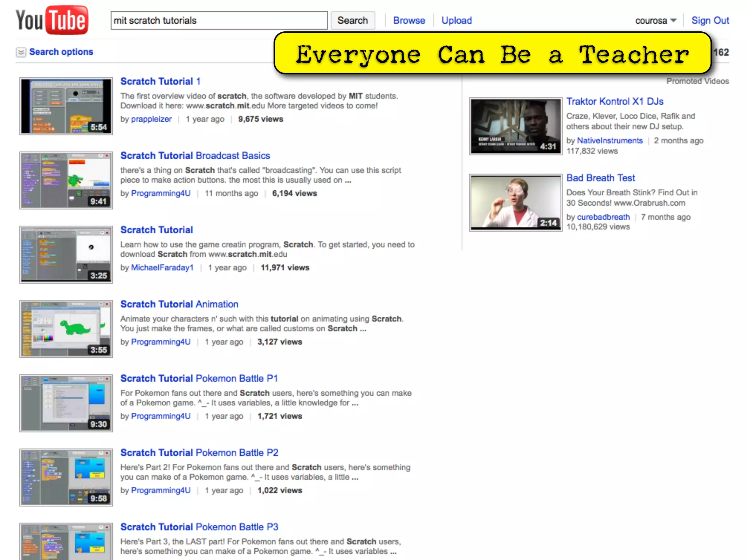Click the 3:25 Scratch Tutorial thumbnail
This screenshot has height=560, width=747.
[66, 254]
